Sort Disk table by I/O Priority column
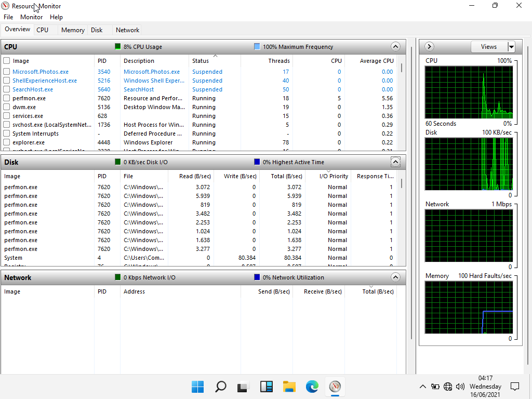This screenshot has height=399, width=532. [328, 176]
